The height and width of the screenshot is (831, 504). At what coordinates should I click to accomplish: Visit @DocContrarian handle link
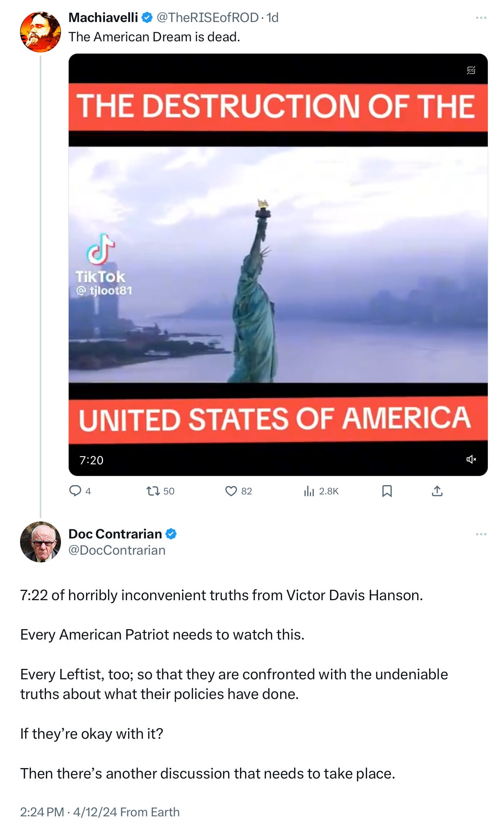pyautogui.click(x=117, y=550)
